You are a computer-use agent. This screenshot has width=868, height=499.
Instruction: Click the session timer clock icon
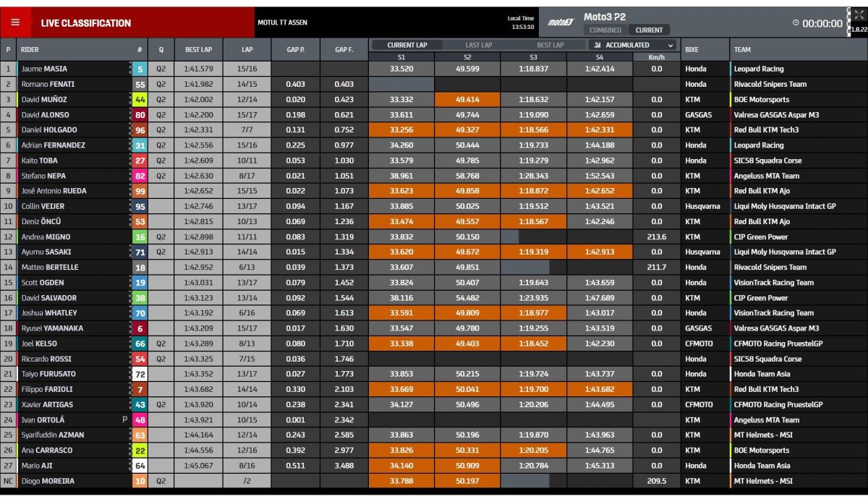[796, 23]
